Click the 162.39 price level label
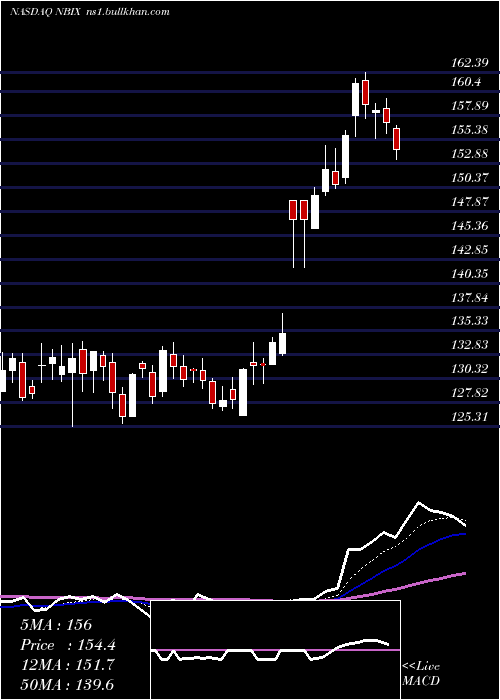500x700 pixels. tap(470, 63)
